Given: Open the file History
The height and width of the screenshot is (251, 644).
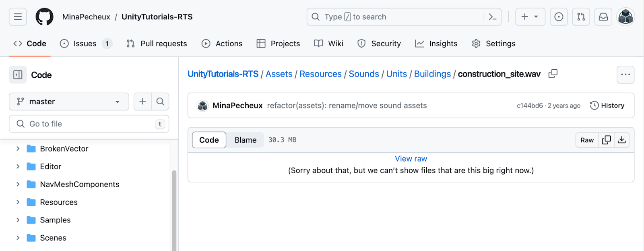Looking at the screenshot, I should [607, 106].
